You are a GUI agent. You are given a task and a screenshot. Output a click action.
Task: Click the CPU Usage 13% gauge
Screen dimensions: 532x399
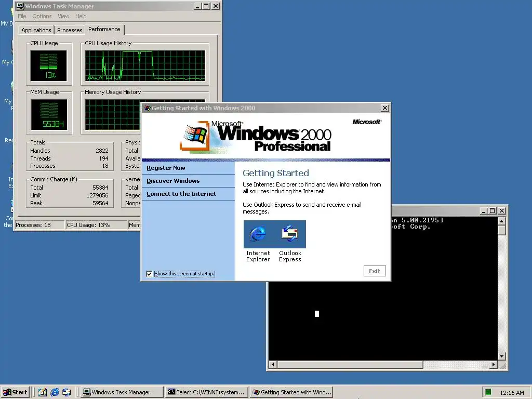pos(48,65)
